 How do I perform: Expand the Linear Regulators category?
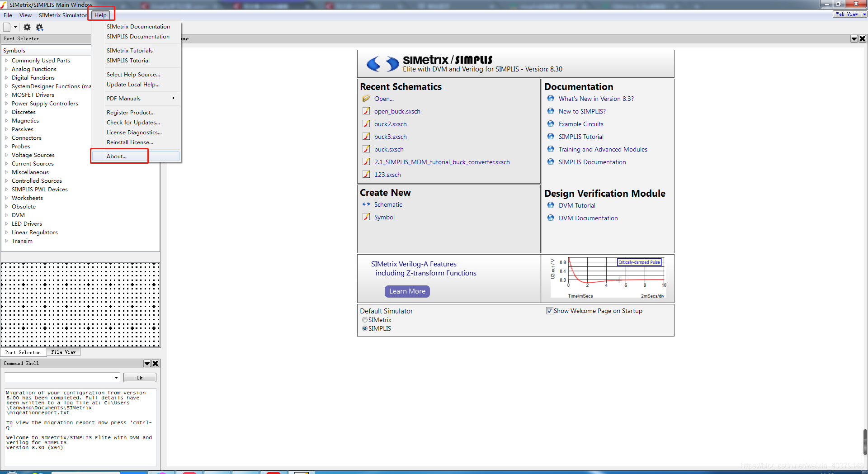[6, 232]
